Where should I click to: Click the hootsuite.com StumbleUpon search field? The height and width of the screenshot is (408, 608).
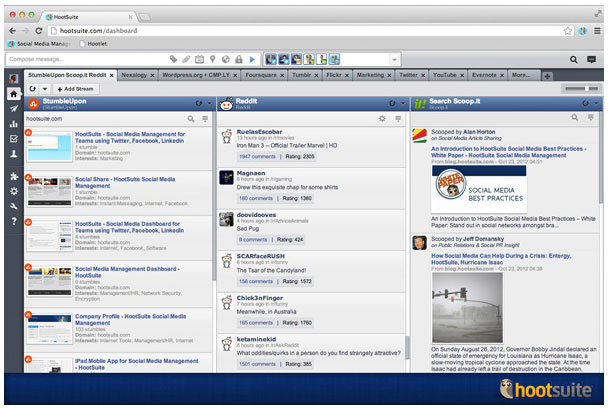[105, 119]
